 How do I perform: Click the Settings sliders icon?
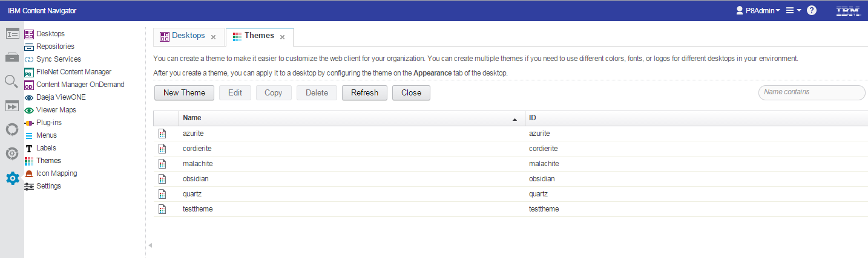point(29,186)
